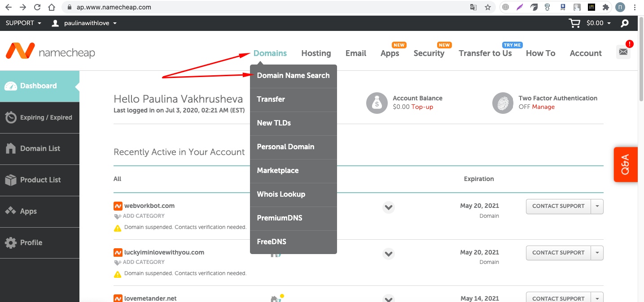This screenshot has width=644, height=302.
Task: Click the black 'lm' extension icon
Action: tap(591, 7)
